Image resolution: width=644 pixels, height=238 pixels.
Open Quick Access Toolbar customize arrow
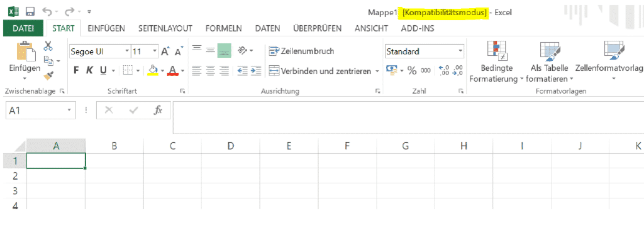89,11
